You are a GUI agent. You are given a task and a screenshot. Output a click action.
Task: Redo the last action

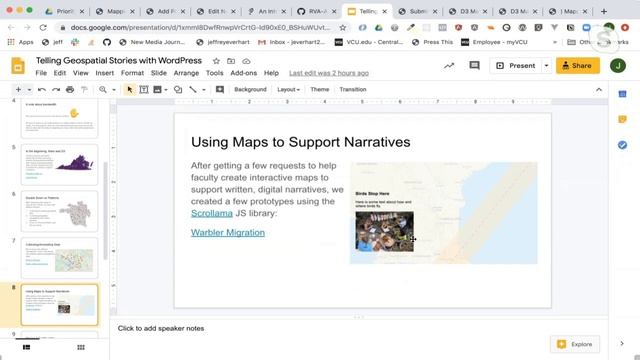pyautogui.click(x=56, y=89)
